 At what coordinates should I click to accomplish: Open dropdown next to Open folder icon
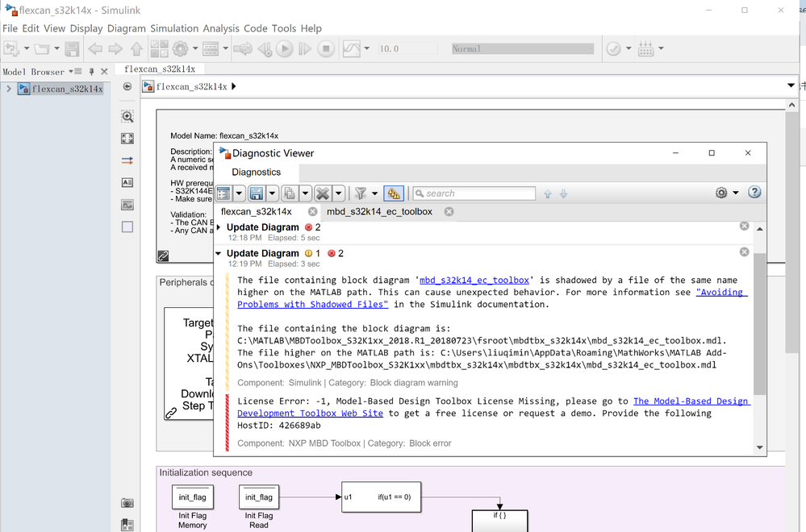(56, 49)
